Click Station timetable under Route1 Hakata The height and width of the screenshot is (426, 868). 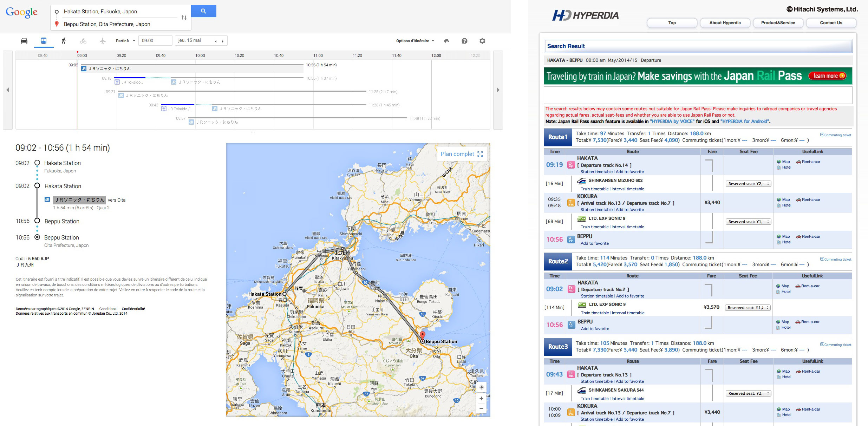596,172
